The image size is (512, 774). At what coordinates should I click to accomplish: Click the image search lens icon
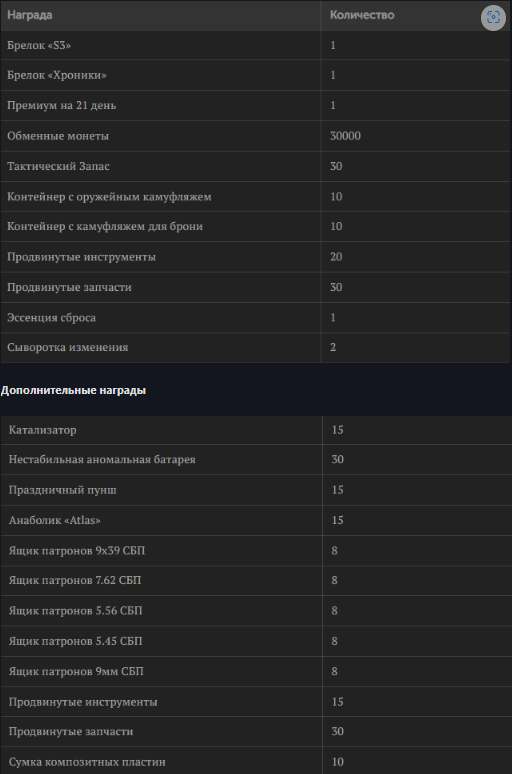coord(493,18)
